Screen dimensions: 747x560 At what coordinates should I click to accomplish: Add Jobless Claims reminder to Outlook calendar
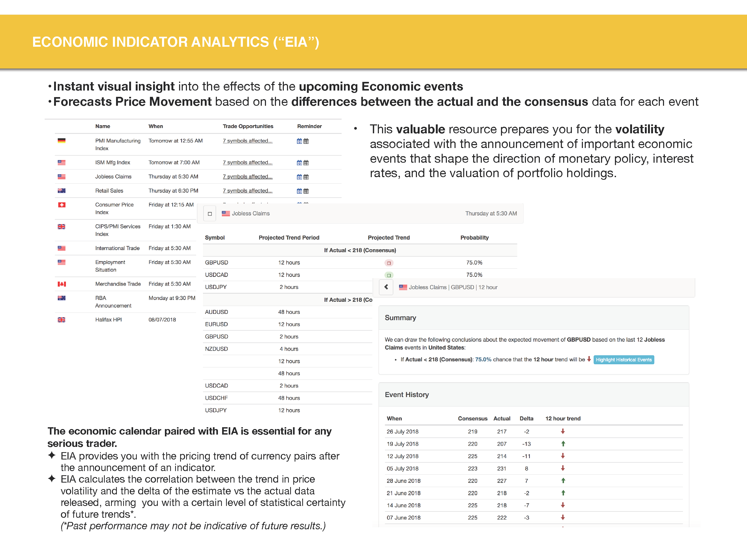306,177
